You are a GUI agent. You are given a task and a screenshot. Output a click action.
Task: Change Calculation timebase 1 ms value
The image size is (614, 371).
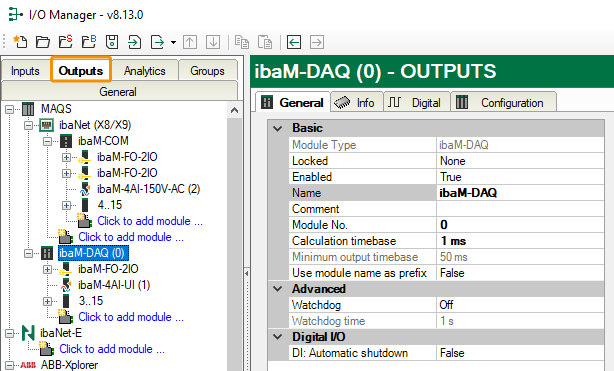[x=520, y=241]
